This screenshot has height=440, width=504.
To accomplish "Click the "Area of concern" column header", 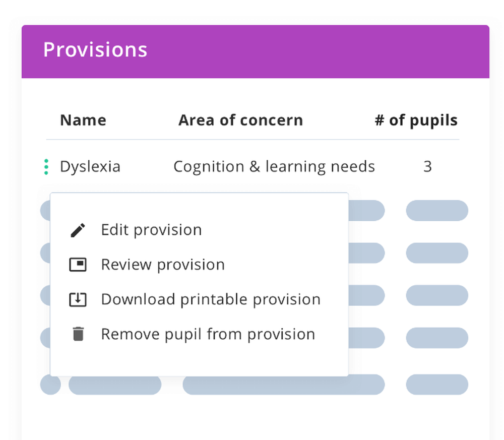I will point(240,120).
